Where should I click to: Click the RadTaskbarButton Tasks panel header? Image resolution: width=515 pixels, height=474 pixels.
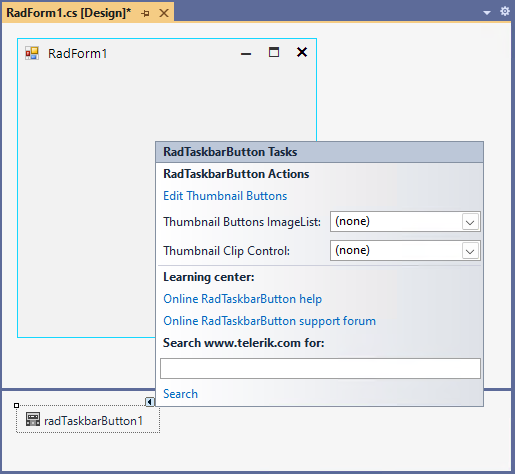click(319, 152)
